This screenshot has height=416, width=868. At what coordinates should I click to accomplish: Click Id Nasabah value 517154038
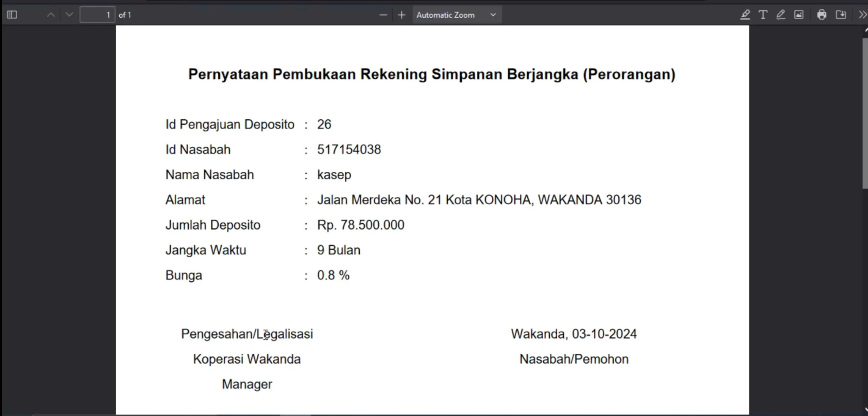[x=349, y=150]
